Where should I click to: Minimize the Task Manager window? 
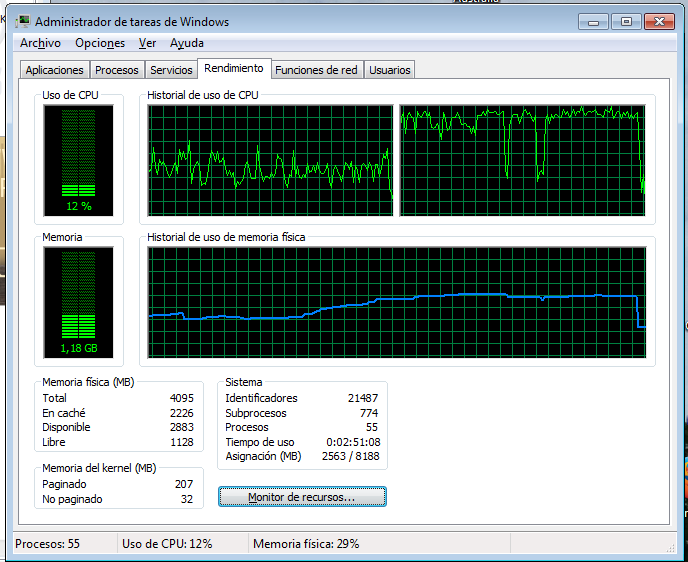[597, 21]
